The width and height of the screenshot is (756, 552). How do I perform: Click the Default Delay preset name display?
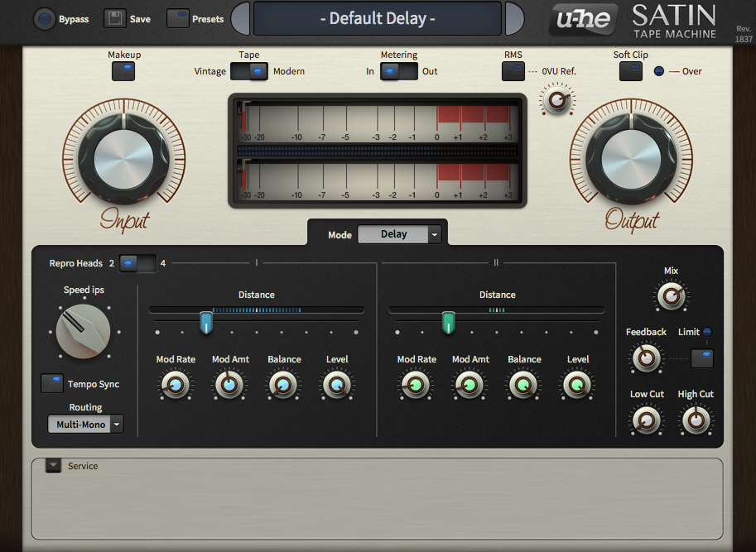click(378, 18)
